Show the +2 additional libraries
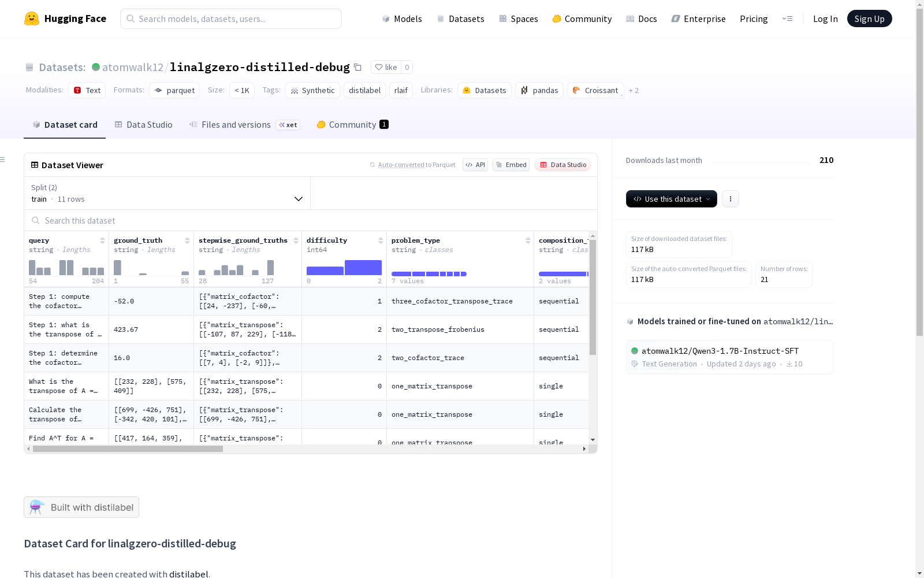Viewport: 924px width, 578px height. (634, 90)
